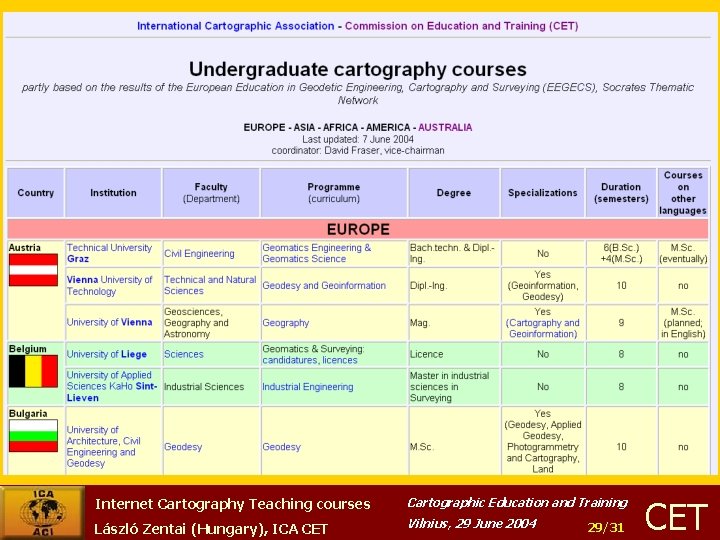Viewport: 720px width, 540px height.
Task: Open Geodesy faculty link for Bulgaria
Action: pyautogui.click(x=183, y=447)
